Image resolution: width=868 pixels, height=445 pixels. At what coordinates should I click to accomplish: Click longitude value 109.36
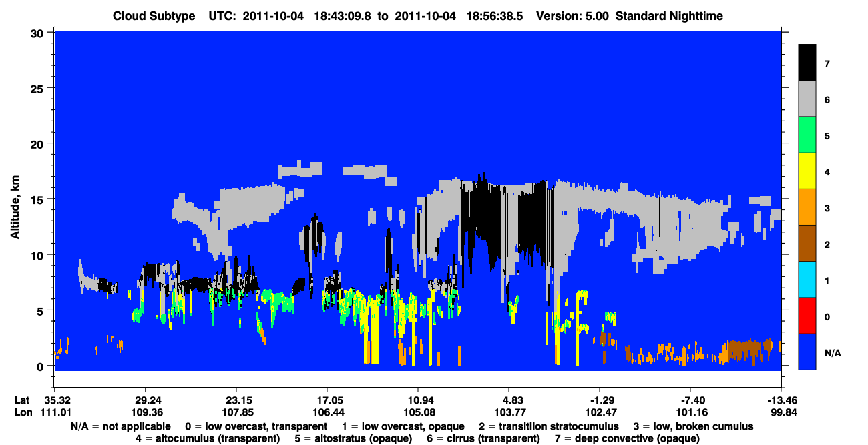(x=145, y=412)
